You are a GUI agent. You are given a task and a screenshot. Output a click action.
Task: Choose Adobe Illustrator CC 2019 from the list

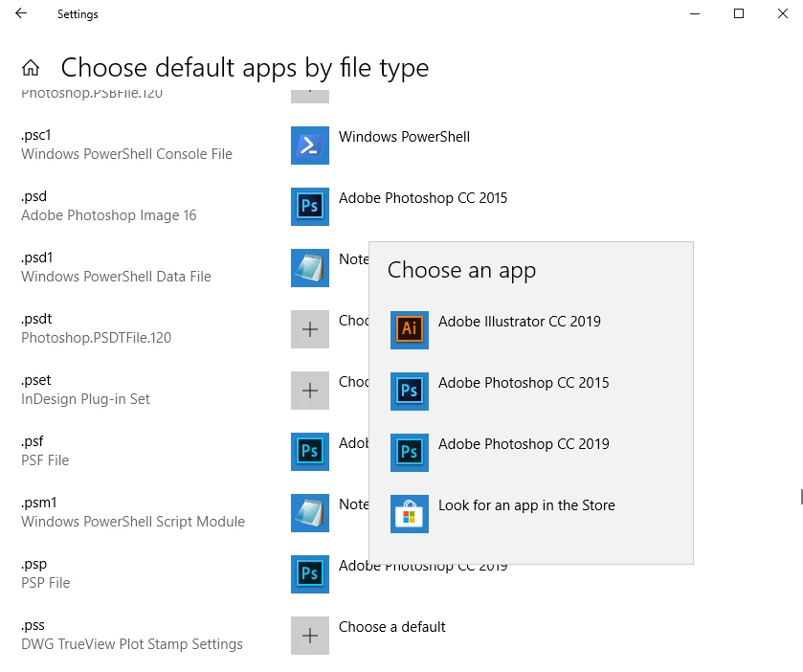coord(520,321)
